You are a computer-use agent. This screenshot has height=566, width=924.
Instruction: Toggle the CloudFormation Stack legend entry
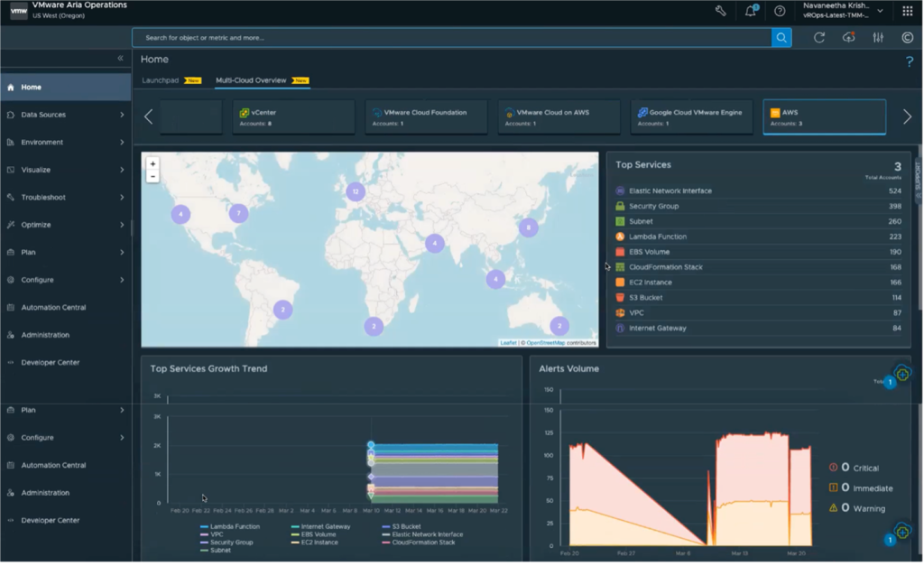point(419,543)
